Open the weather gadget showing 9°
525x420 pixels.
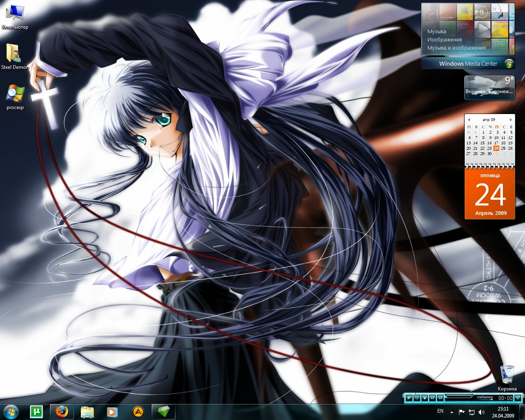point(489,87)
